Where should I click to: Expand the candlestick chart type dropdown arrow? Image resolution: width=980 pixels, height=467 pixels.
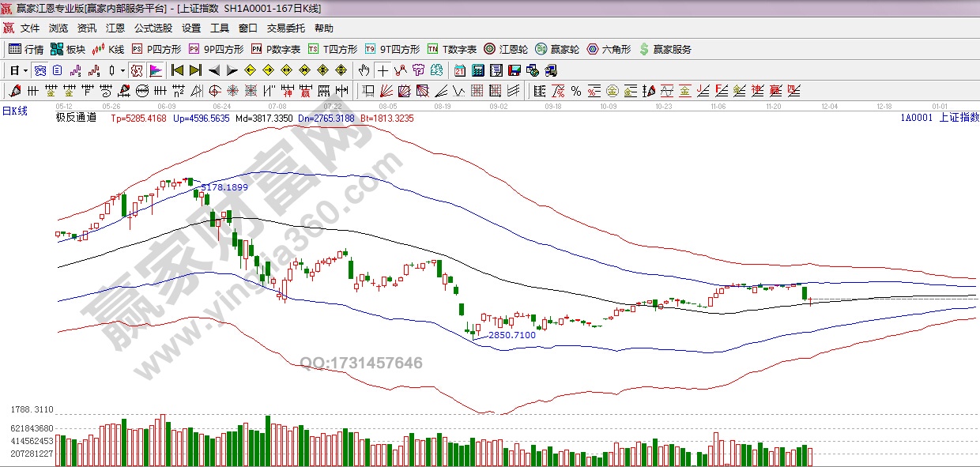pyautogui.click(x=123, y=70)
